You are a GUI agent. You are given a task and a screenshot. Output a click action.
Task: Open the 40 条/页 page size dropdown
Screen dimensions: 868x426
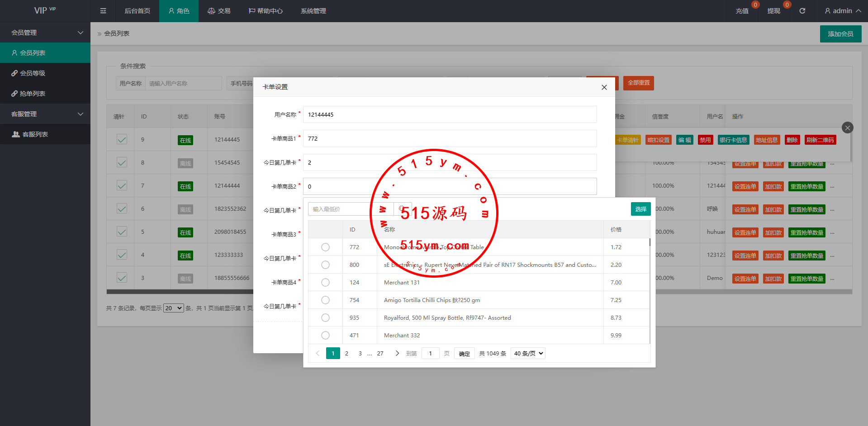(x=528, y=353)
